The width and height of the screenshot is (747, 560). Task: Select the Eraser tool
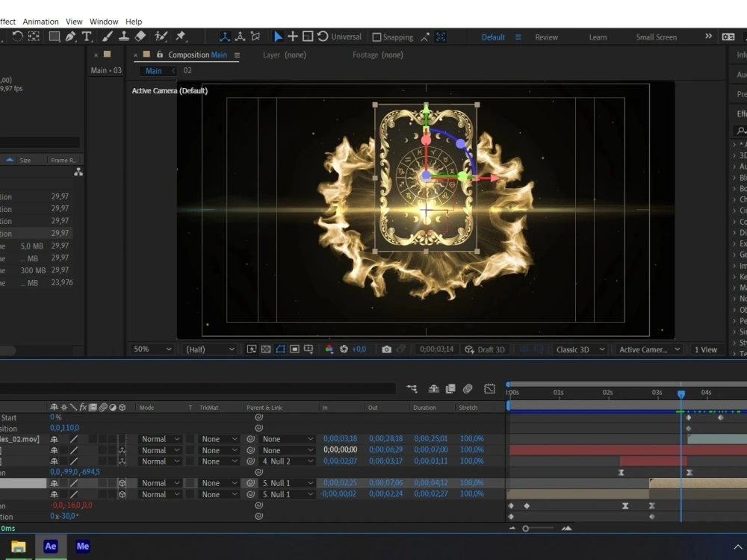pos(140,37)
